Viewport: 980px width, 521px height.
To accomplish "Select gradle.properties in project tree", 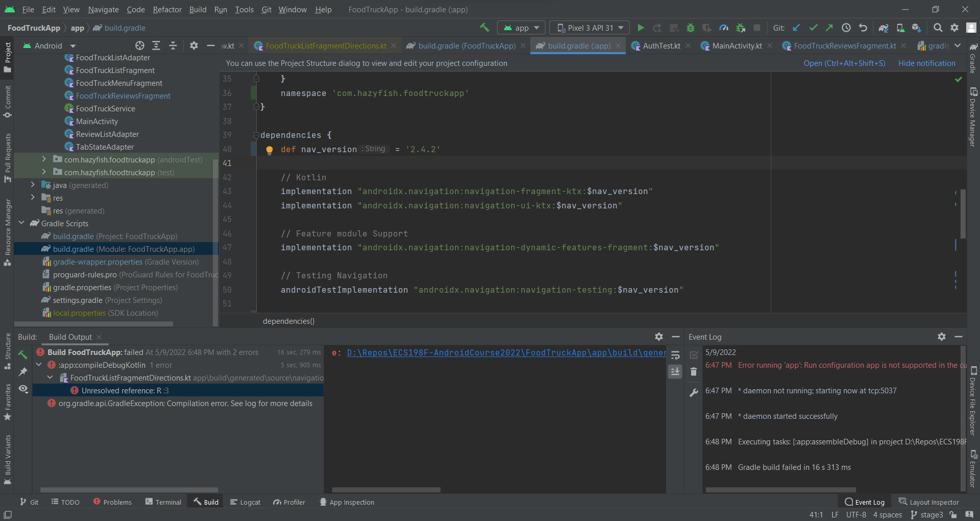I will pyautogui.click(x=82, y=288).
